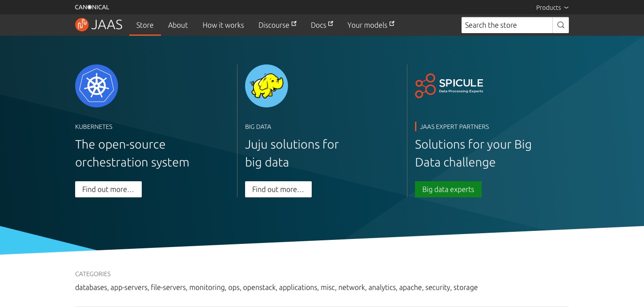
Task: Select the misc category
Action: click(328, 287)
